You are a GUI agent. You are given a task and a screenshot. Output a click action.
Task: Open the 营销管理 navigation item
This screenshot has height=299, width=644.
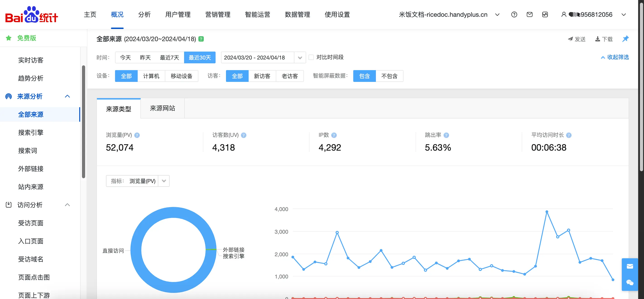click(x=218, y=14)
